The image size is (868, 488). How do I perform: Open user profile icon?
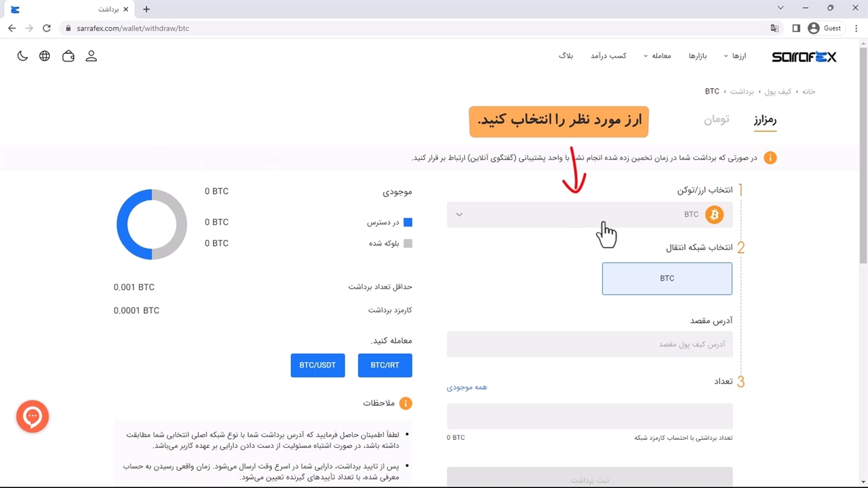92,56
